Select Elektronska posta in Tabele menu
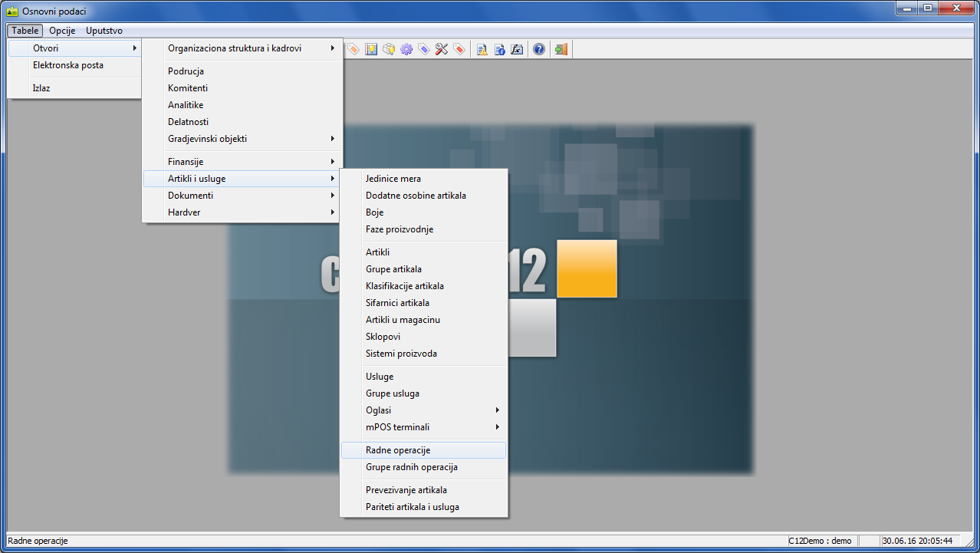The width and height of the screenshot is (980, 553). click(68, 65)
